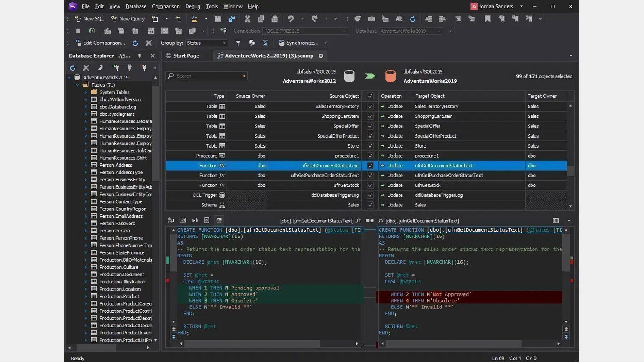Screen dimensions: 644x362
Task: Clear the search box with the X
Action: pos(243,76)
